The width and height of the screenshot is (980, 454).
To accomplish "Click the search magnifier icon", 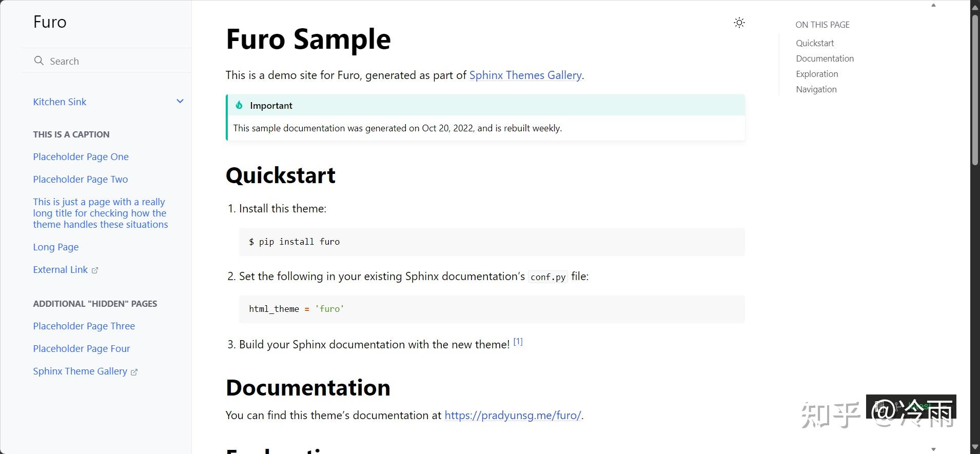I will click(38, 61).
